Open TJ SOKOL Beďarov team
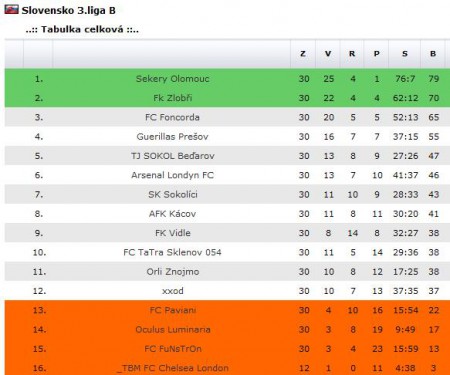This screenshot has height=375, width=450. tap(172, 156)
